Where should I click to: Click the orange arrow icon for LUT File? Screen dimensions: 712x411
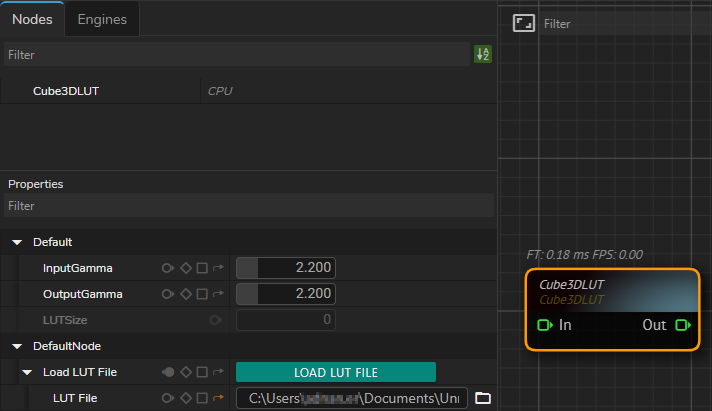click(218, 398)
